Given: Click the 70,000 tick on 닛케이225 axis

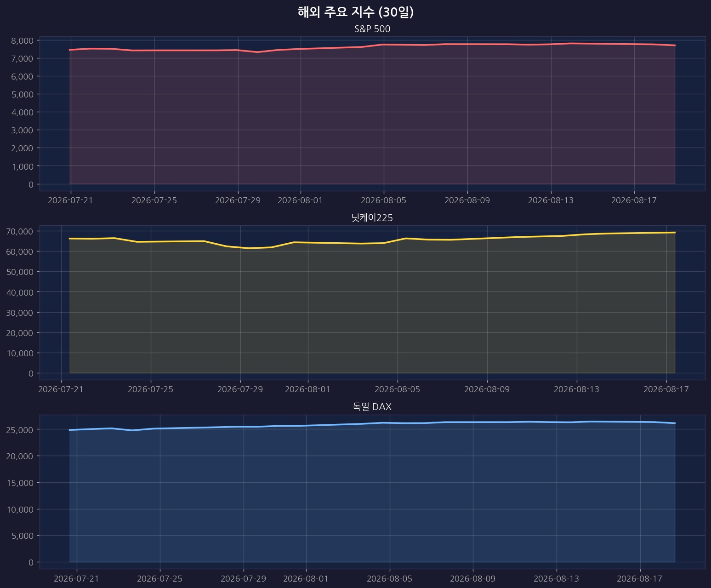Looking at the screenshot, I should [21, 231].
